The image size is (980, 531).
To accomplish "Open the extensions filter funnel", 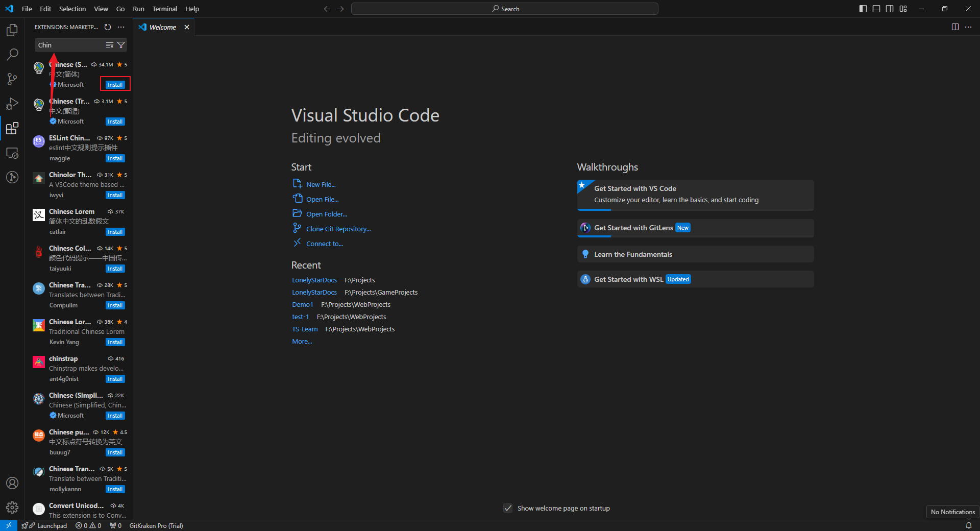I will coord(121,45).
